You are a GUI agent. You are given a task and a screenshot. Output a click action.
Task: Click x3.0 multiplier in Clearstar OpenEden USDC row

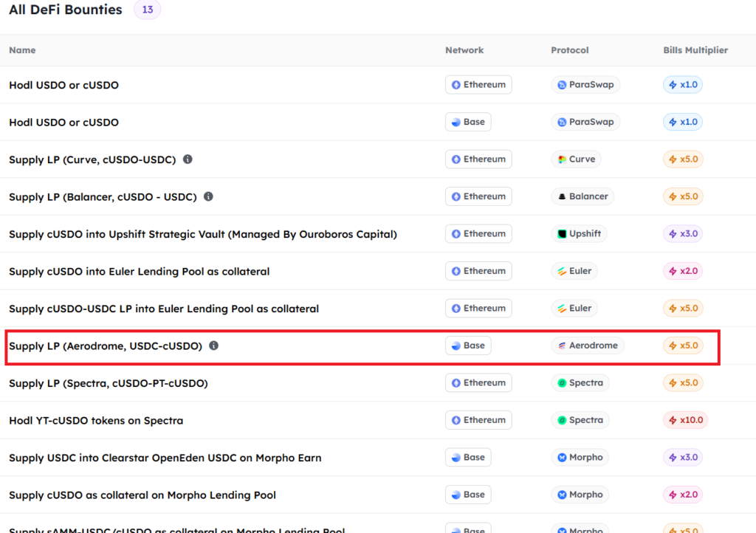(x=683, y=458)
